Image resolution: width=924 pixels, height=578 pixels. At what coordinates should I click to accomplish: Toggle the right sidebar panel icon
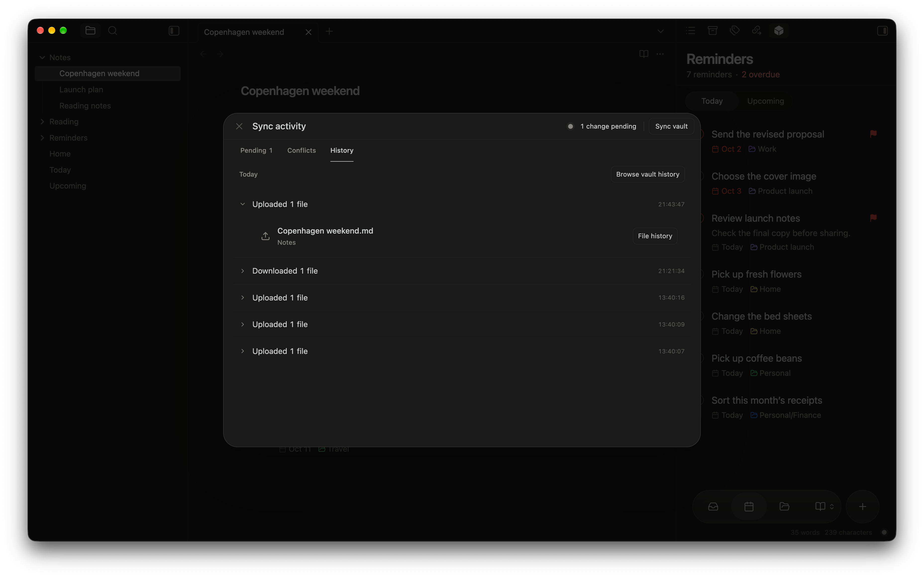point(882,31)
